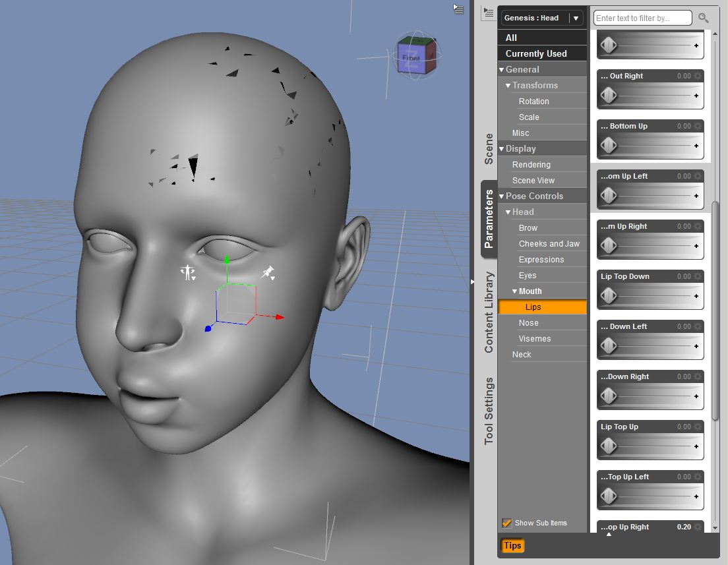Click the scrollbar up arrow in the sliders list
The image size is (728, 565).
[x=715, y=34]
